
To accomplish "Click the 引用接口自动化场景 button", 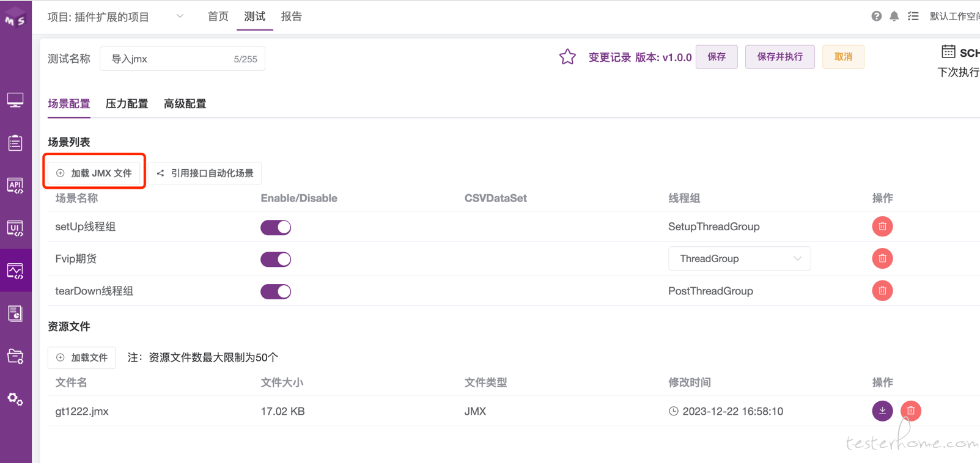I will pos(205,173).
